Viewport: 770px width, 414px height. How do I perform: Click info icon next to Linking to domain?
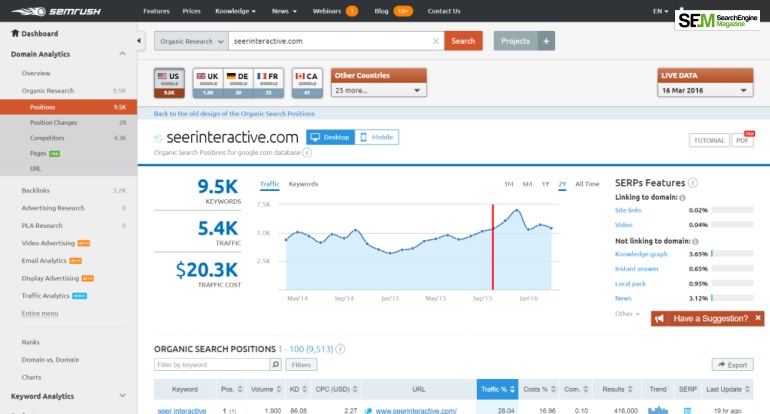[x=682, y=197]
